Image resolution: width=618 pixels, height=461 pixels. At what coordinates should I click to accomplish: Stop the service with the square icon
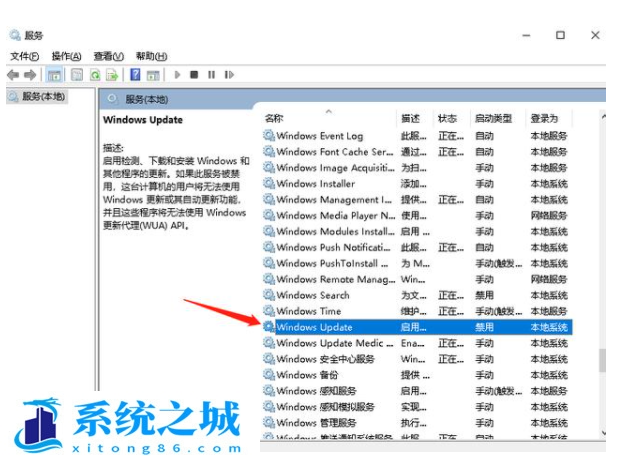194,74
